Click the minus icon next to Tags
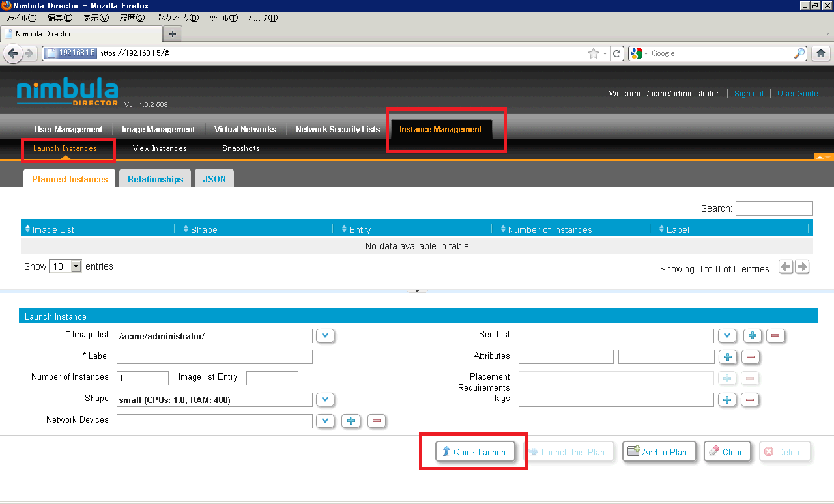This screenshot has height=504, width=834. tap(750, 400)
